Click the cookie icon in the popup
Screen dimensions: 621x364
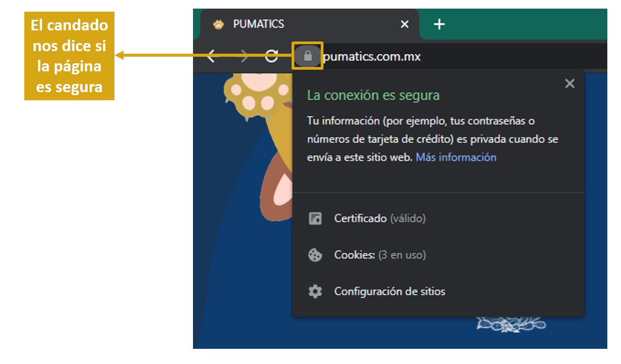click(315, 255)
